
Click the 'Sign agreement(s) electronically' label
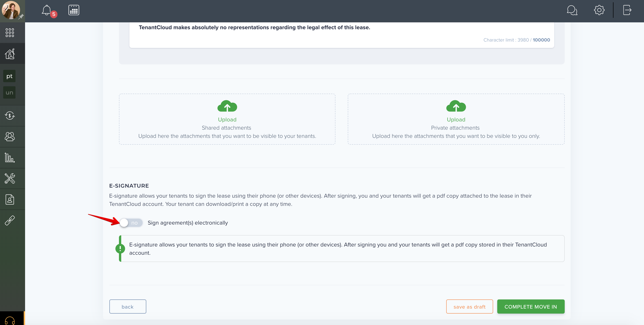(188, 223)
